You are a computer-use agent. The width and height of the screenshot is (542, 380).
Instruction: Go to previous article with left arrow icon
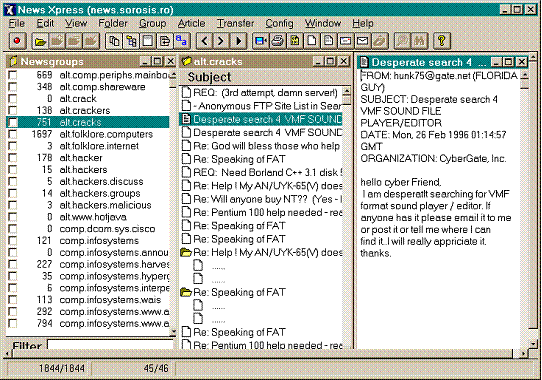coord(205,41)
